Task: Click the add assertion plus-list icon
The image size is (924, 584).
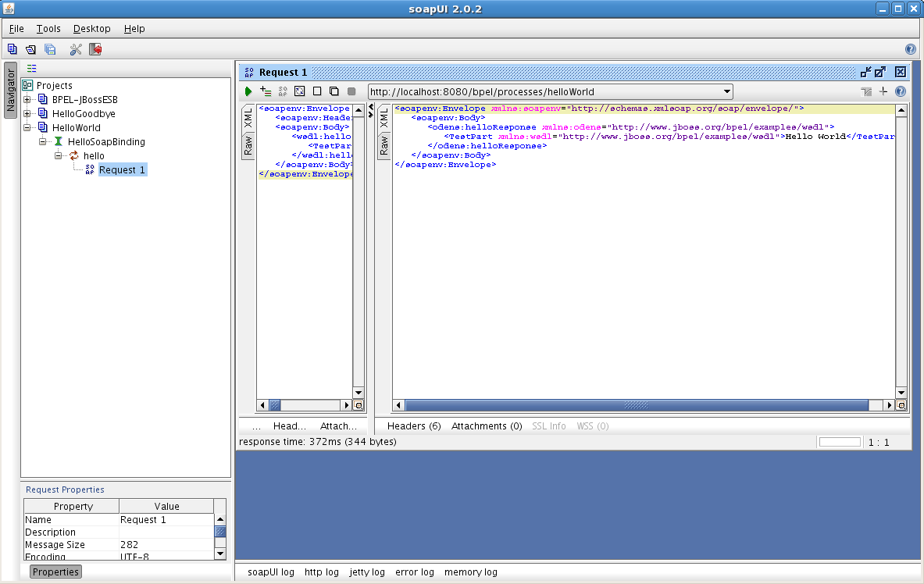Action: click(x=266, y=92)
